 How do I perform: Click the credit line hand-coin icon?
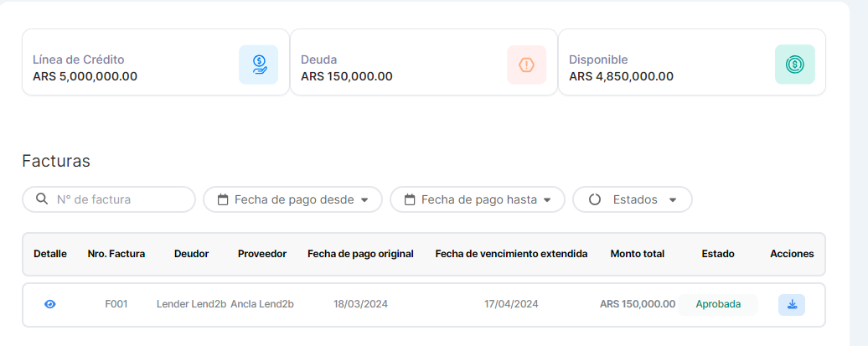point(258,65)
